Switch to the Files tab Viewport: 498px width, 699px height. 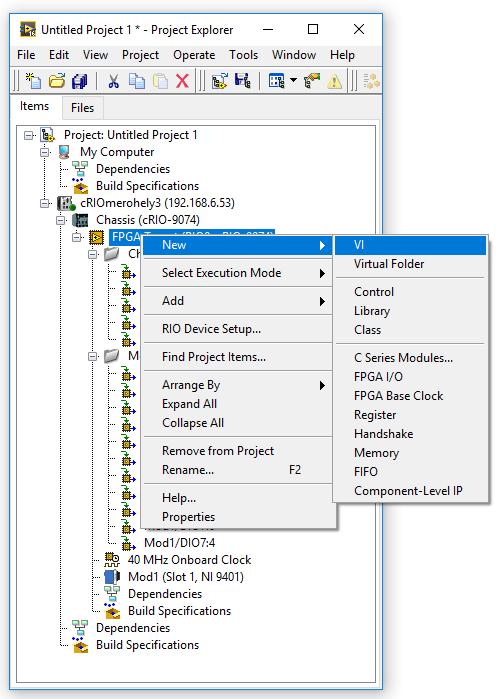82,108
